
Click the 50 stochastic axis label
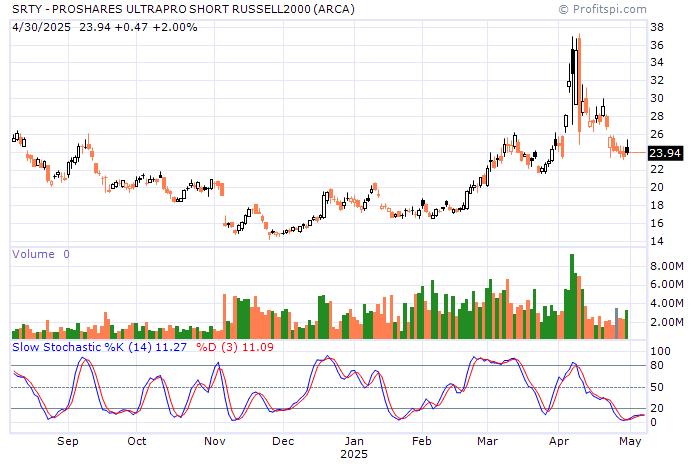tap(657, 388)
